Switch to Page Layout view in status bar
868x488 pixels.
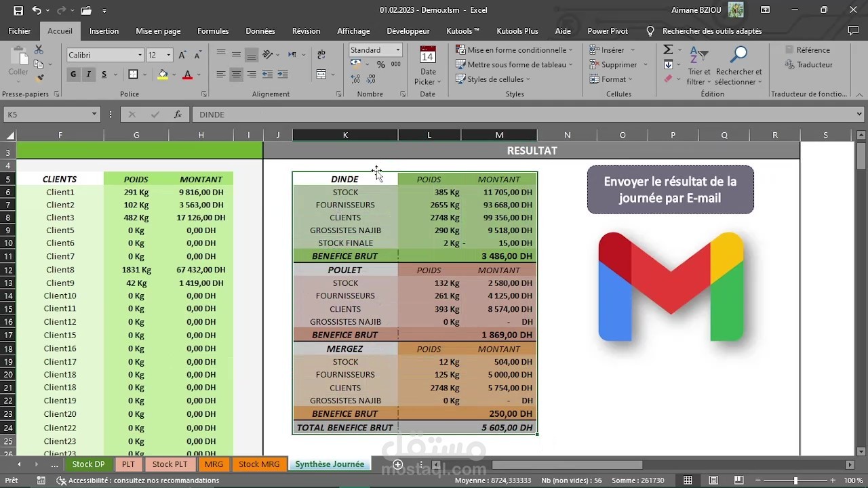(713, 481)
